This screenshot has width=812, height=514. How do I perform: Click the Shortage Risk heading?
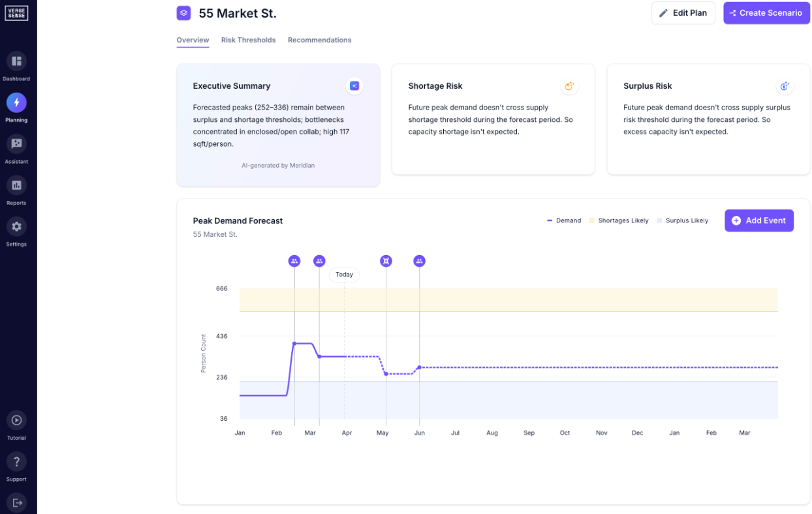[x=435, y=86]
